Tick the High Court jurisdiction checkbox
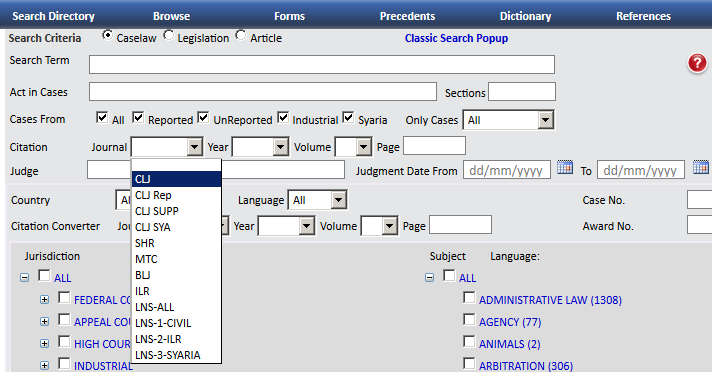712x372 pixels. coord(64,341)
